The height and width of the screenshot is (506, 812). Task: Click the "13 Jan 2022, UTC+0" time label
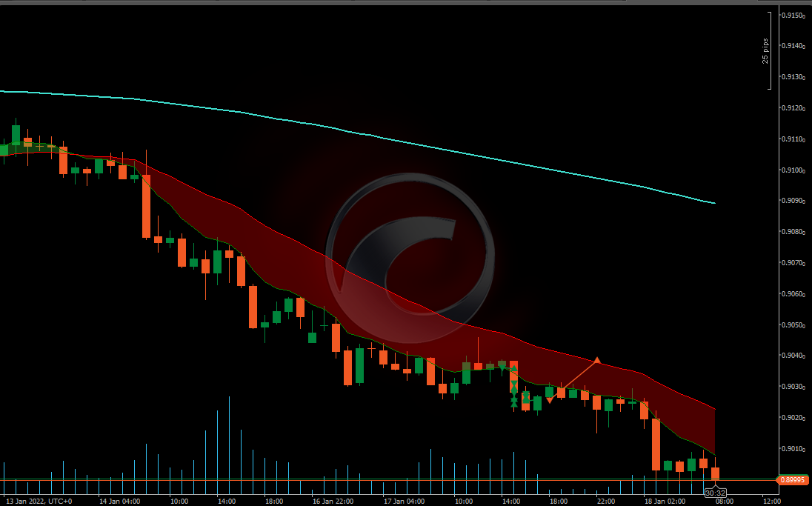pos(39,502)
